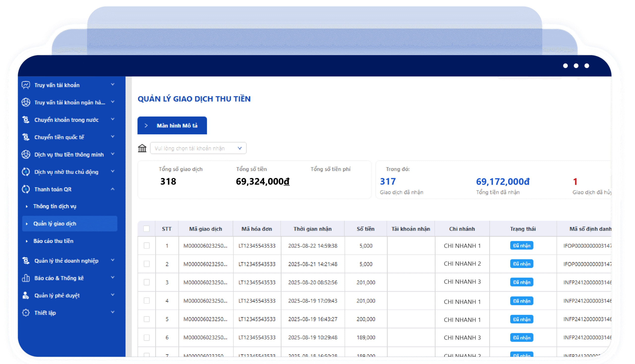Image resolution: width=635 pixels, height=364 pixels.
Task: Click the Chuyển khoản trong nước icon
Action: pyautogui.click(x=26, y=120)
